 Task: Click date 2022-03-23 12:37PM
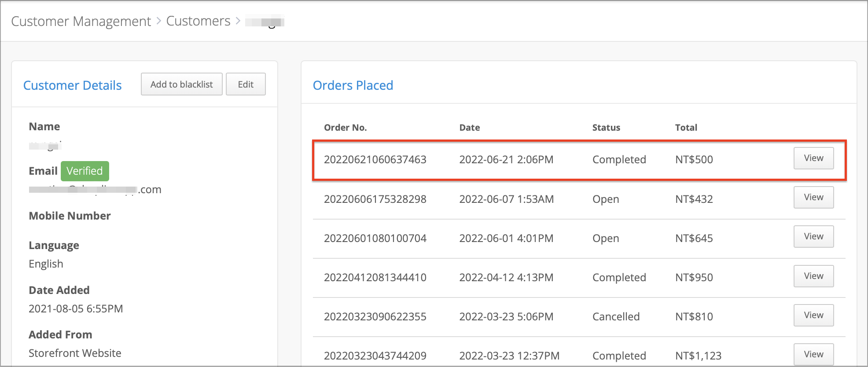(x=509, y=356)
